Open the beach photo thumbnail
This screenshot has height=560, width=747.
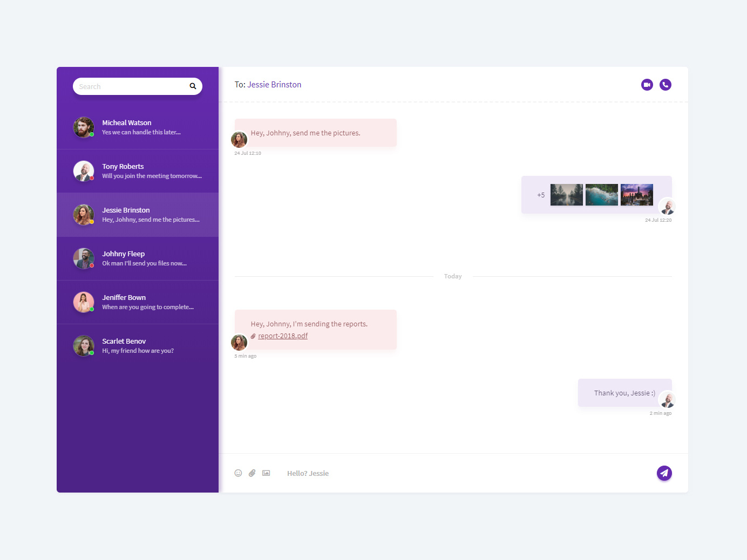[601, 195]
